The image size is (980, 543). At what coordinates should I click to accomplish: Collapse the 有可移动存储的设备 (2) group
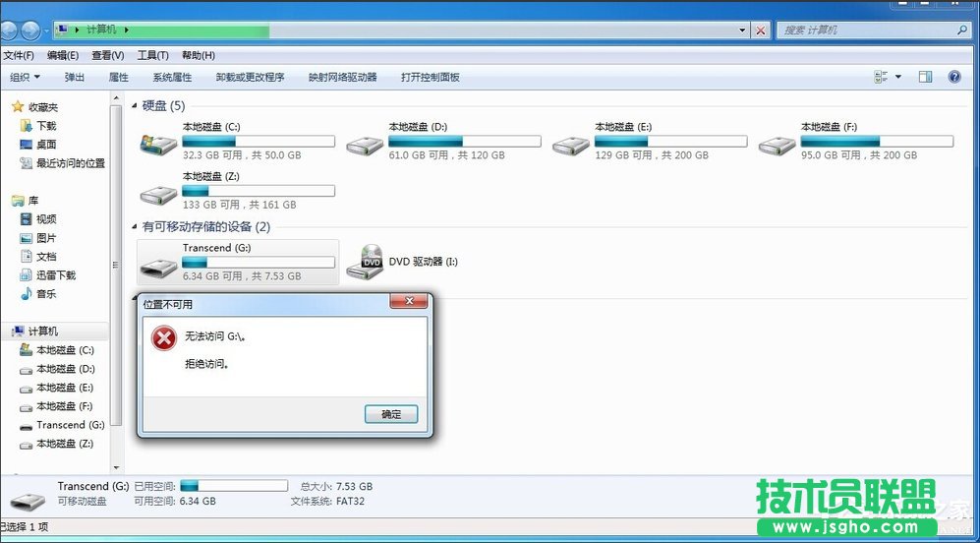pyautogui.click(x=135, y=227)
